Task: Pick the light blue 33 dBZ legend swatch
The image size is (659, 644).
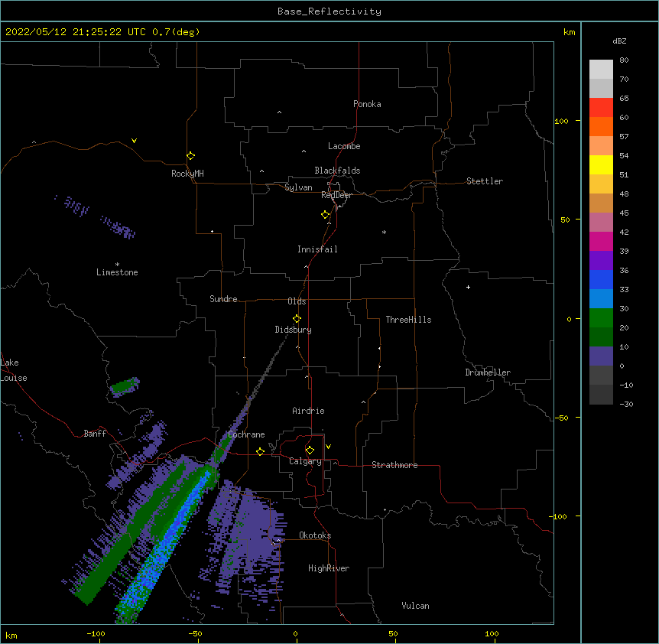Action: pyautogui.click(x=601, y=298)
